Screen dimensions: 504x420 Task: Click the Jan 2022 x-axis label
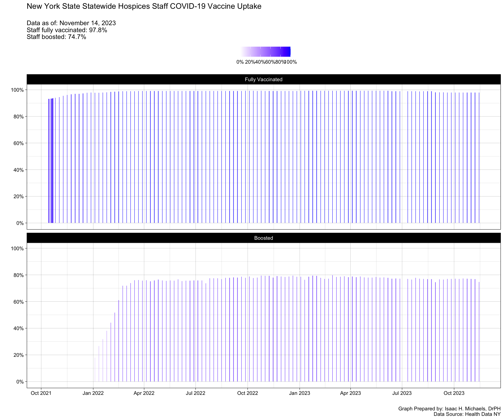93,393
